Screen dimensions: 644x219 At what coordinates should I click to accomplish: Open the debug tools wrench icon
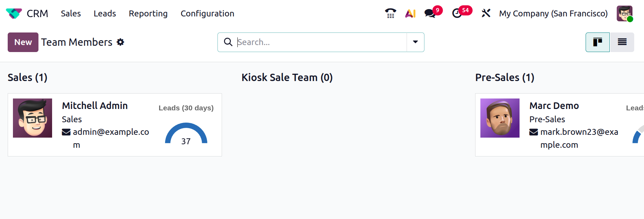[x=486, y=13]
